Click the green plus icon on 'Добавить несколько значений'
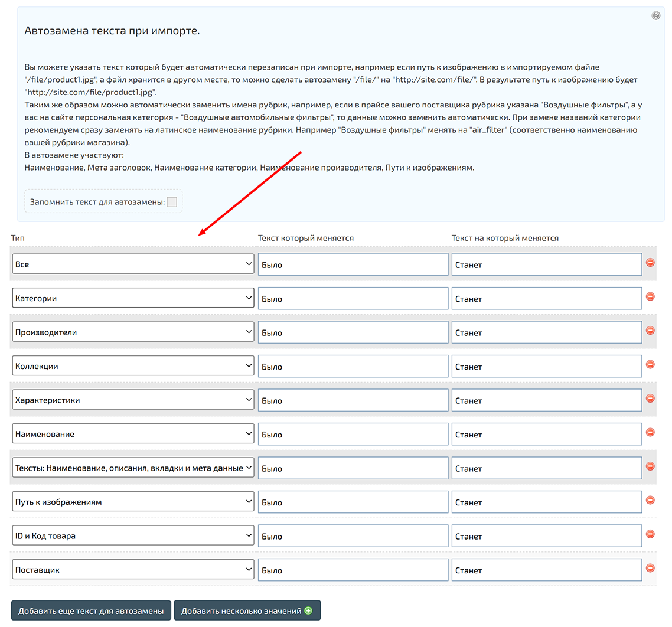672x627 pixels. 307,611
